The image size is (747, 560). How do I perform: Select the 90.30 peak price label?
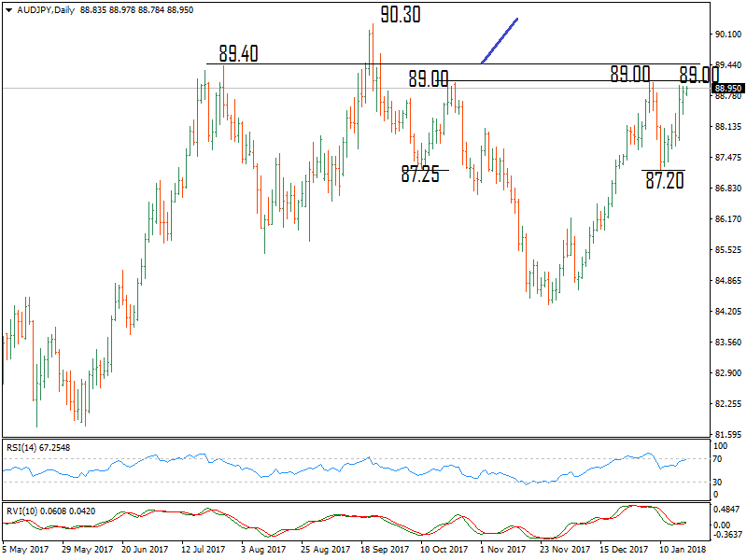coord(399,14)
